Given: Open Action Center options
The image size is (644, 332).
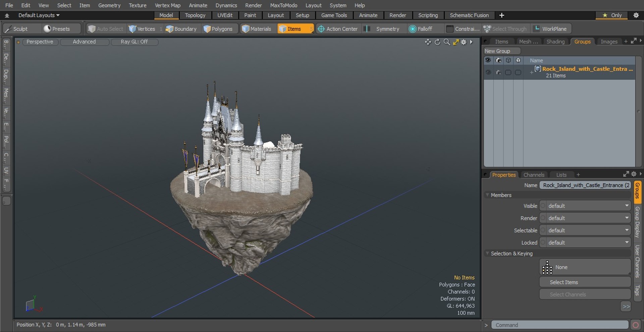Looking at the screenshot, I should point(338,29).
